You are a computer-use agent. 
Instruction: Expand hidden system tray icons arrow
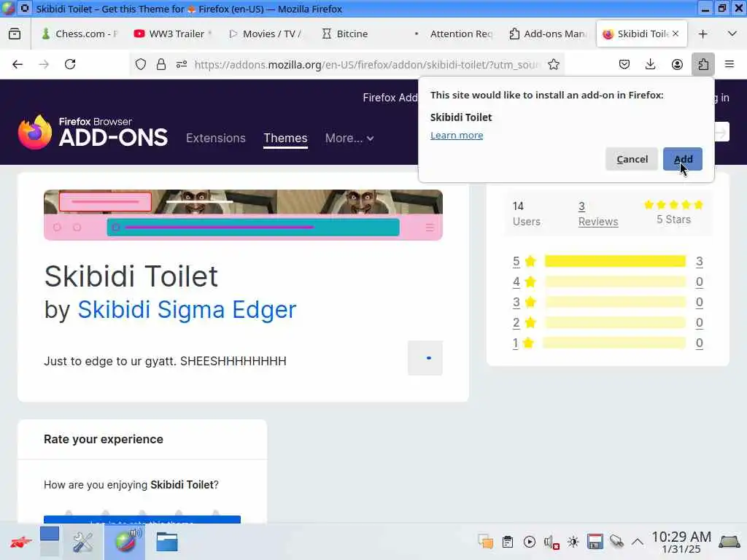638,542
